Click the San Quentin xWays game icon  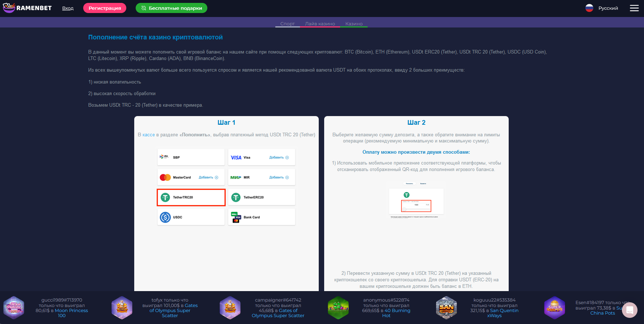coord(446,308)
